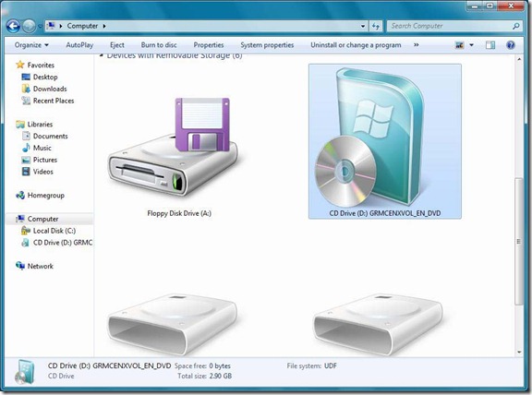Click the computer icon in the address bar
532x395 pixels.
pyautogui.click(x=51, y=26)
